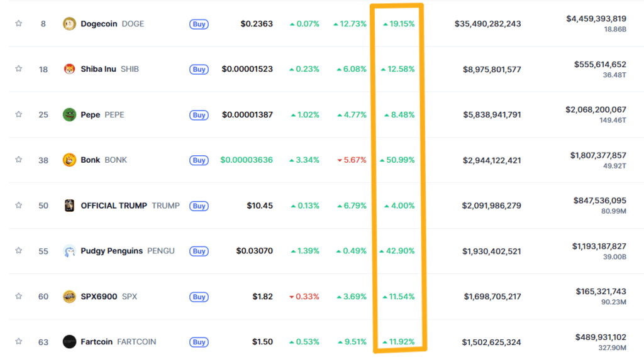644x362 pixels.
Task: Click Dogecoin price $0.2363
Action: (x=257, y=24)
